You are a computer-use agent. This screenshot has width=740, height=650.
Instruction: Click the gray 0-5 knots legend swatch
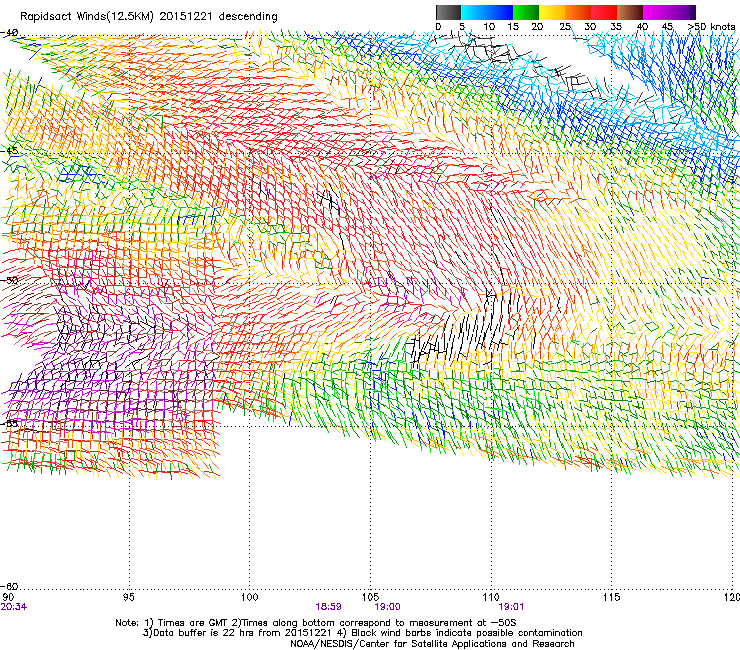448,12
